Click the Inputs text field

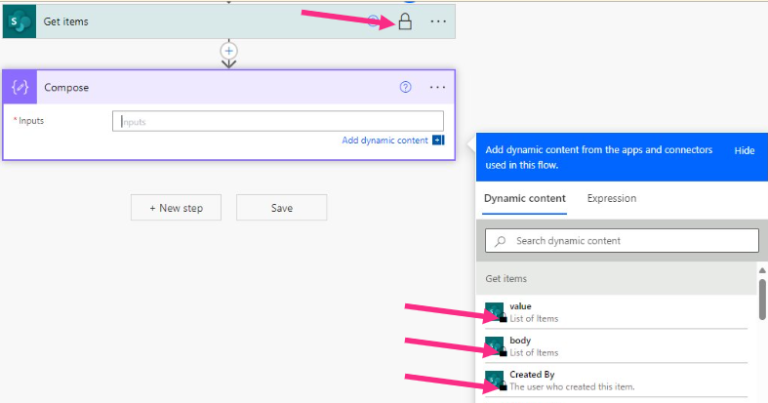pos(278,121)
